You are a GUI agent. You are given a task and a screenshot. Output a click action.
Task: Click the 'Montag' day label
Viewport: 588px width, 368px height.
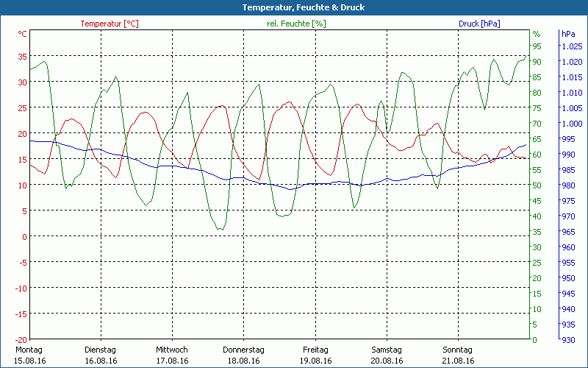(x=29, y=350)
